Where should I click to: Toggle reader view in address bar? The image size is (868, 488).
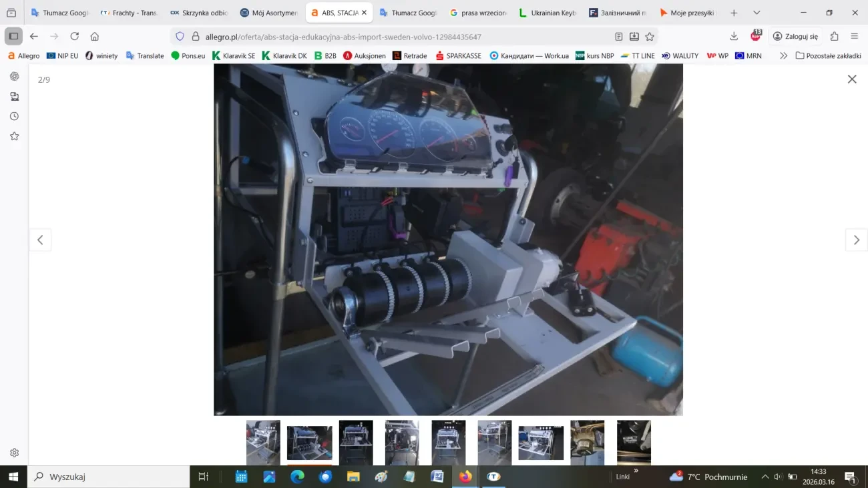(x=619, y=37)
